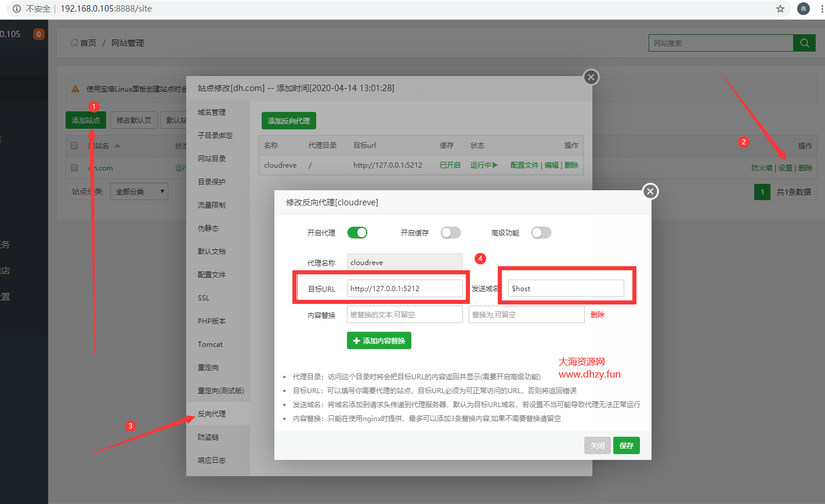This screenshot has width=825, height=504.
Task: Click the green 保存 button
Action: [627, 445]
